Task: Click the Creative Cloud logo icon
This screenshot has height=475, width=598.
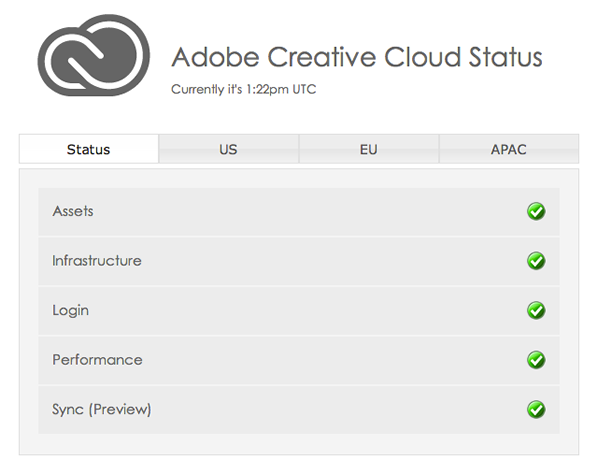Action: (93, 55)
